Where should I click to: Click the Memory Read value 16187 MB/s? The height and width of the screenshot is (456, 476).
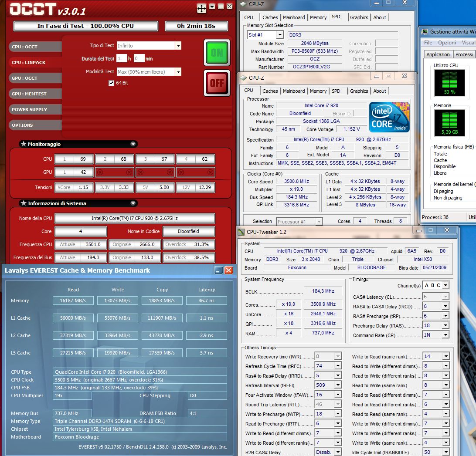tap(73, 301)
